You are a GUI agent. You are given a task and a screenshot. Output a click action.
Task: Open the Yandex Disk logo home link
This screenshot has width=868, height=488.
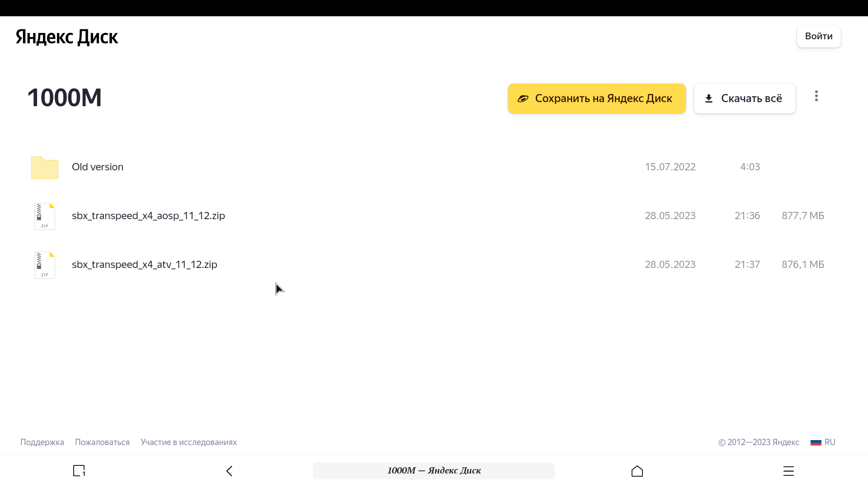click(x=67, y=37)
